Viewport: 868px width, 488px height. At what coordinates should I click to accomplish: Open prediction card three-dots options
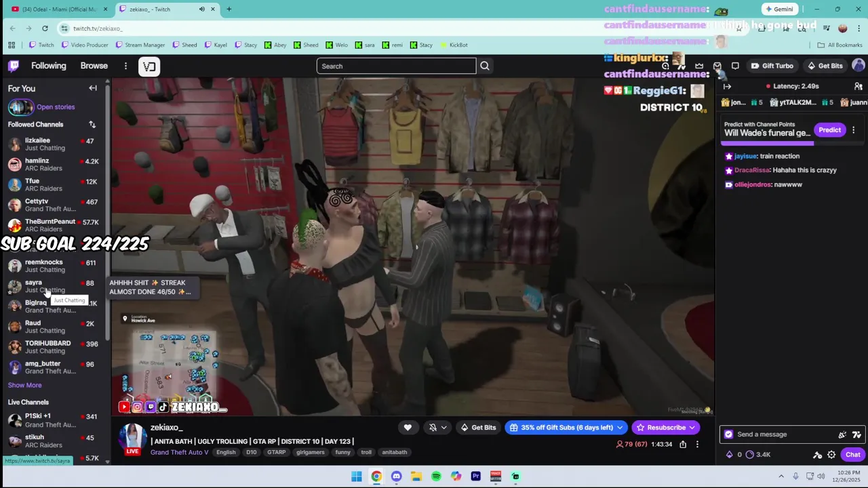854,129
